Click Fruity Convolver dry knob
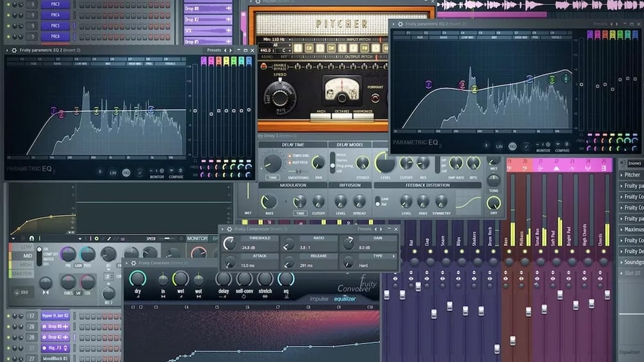The height and width of the screenshot is (362, 644). click(138, 279)
